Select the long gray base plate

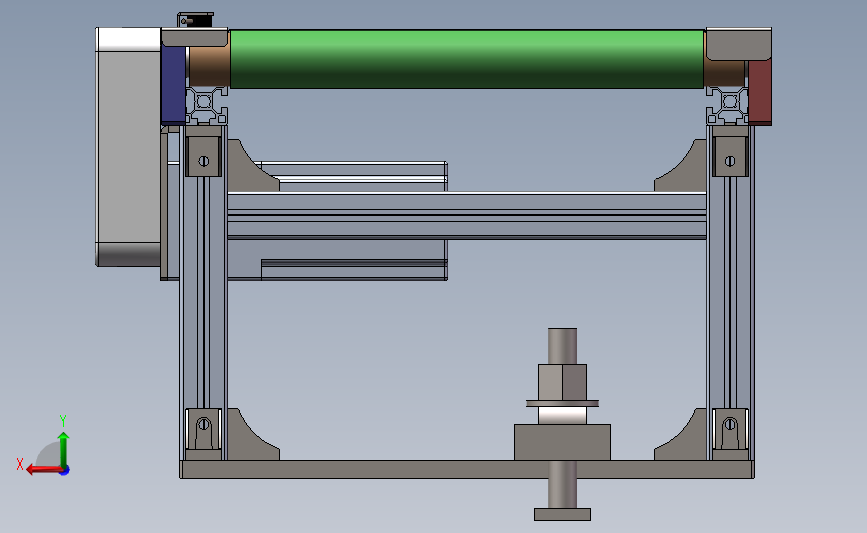point(467,469)
